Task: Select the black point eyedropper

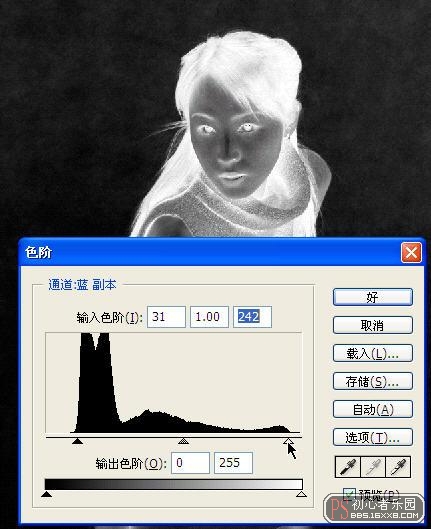Action: click(347, 467)
